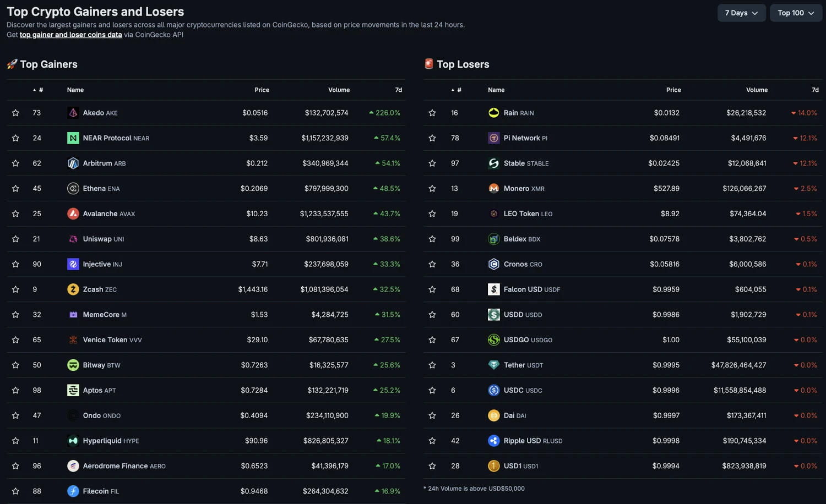826x504 pixels.
Task: Click Rain 14.0% loss value
Action: point(804,113)
